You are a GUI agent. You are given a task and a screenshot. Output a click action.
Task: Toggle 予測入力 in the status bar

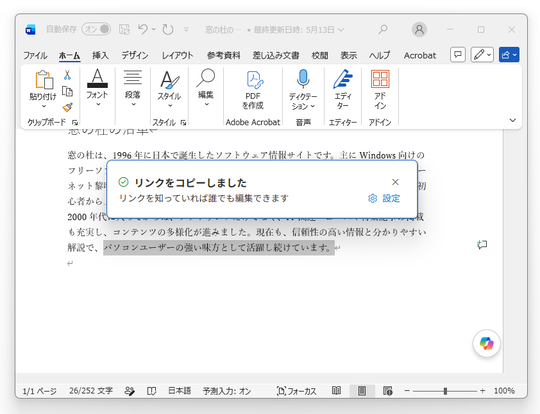click(x=227, y=391)
